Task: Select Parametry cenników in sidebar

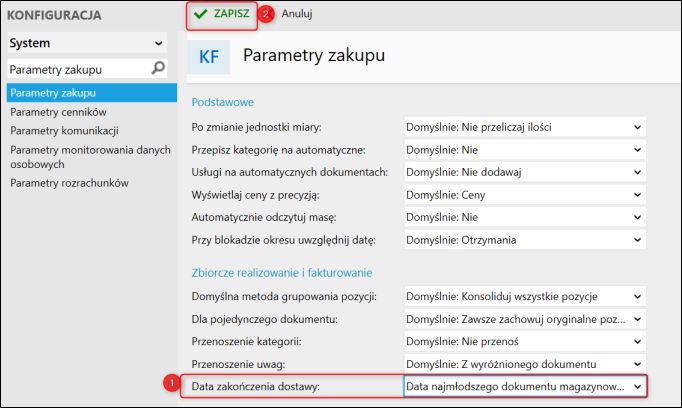Action: tap(58, 112)
